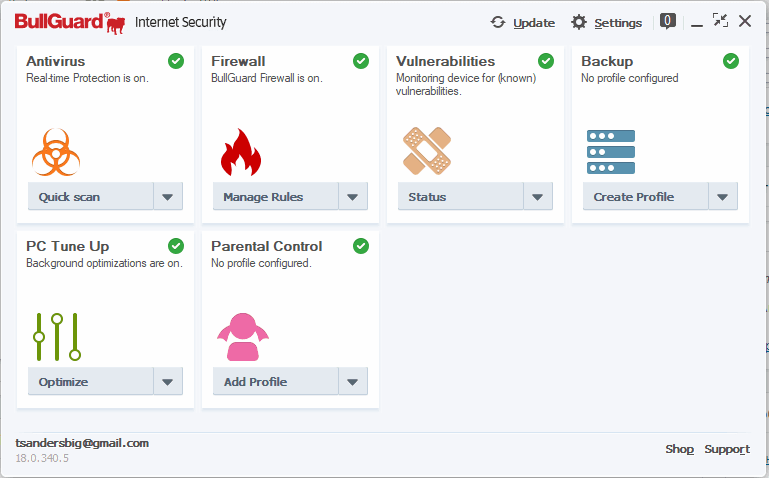
Task: Click the Vulnerabilities bandage icon
Action: pos(427,151)
